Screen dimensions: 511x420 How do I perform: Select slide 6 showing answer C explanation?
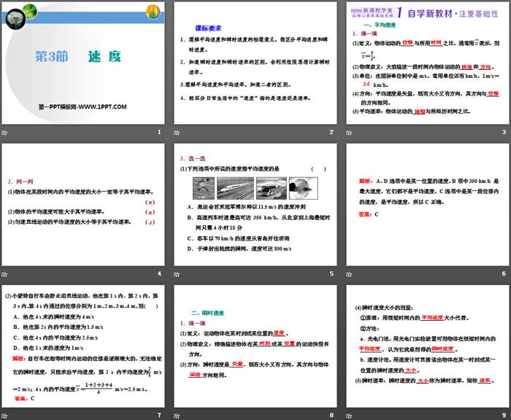click(427, 206)
